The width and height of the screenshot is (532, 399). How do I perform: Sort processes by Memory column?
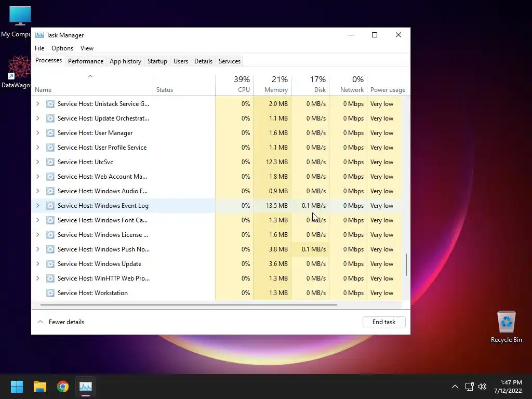coord(272,85)
